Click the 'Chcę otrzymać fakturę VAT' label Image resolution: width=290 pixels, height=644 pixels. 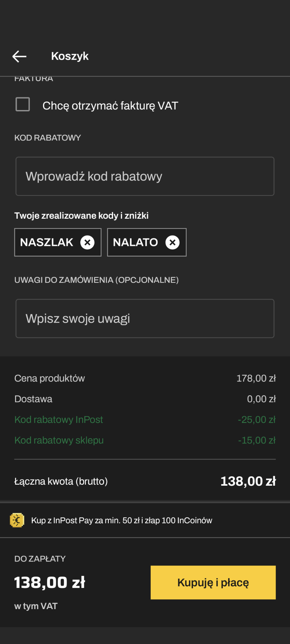tap(110, 106)
